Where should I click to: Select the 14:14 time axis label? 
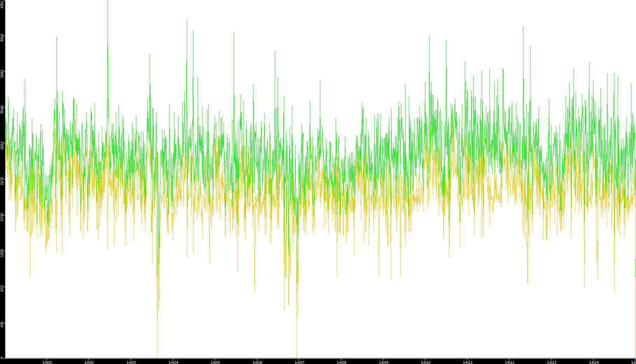pyautogui.click(x=594, y=362)
